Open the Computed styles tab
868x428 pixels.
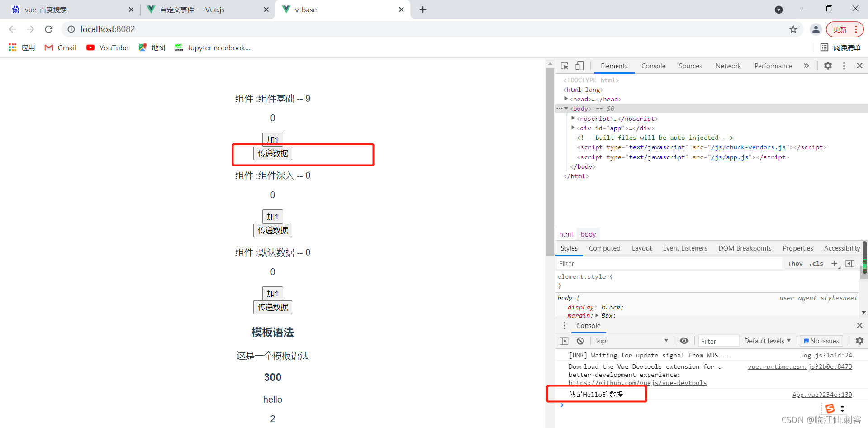pyautogui.click(x=604, y=248)
